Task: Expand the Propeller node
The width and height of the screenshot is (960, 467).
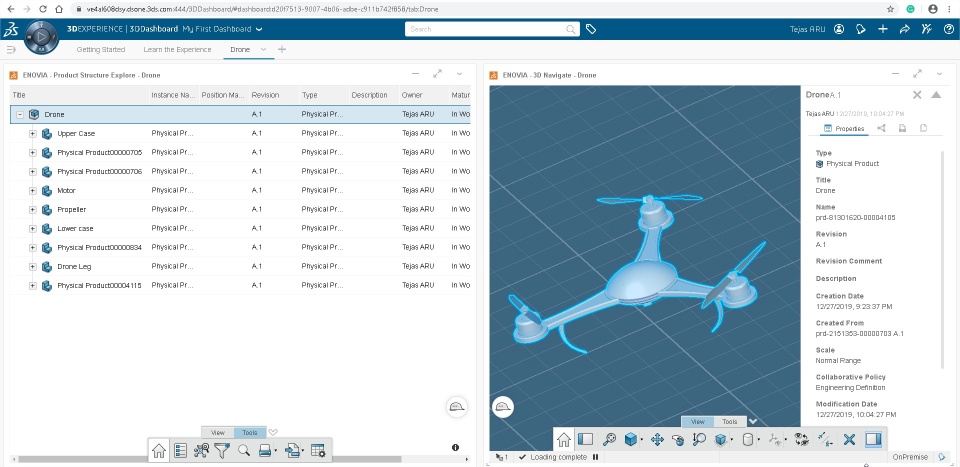Action: [32, 209]
